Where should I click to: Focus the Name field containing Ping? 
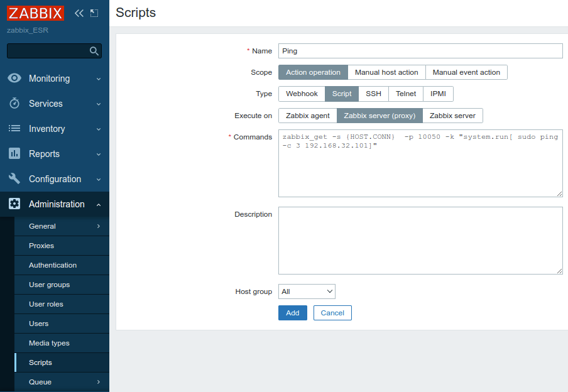point(420,51)
